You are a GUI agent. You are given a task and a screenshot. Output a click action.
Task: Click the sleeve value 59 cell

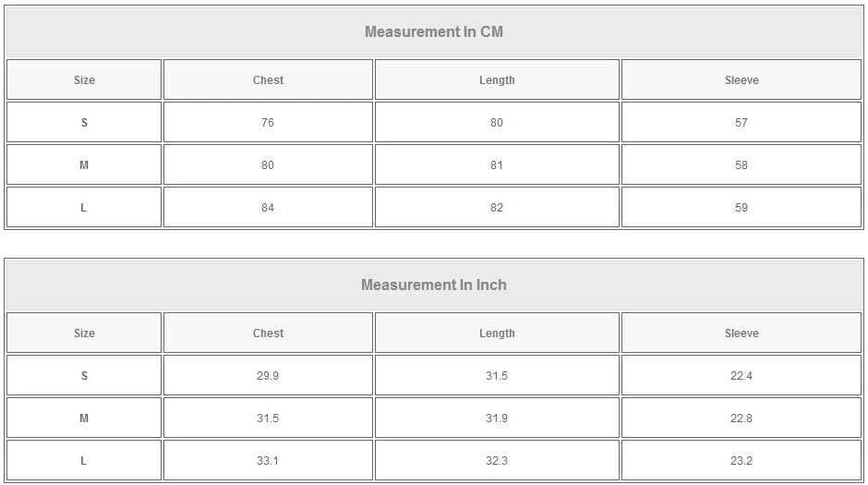(x=741, y=208)
